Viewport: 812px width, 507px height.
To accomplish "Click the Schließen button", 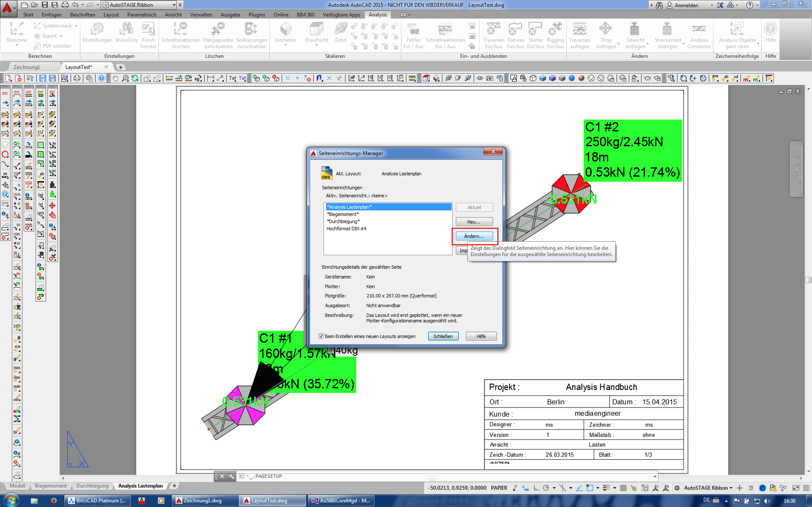I will [443, 336].
